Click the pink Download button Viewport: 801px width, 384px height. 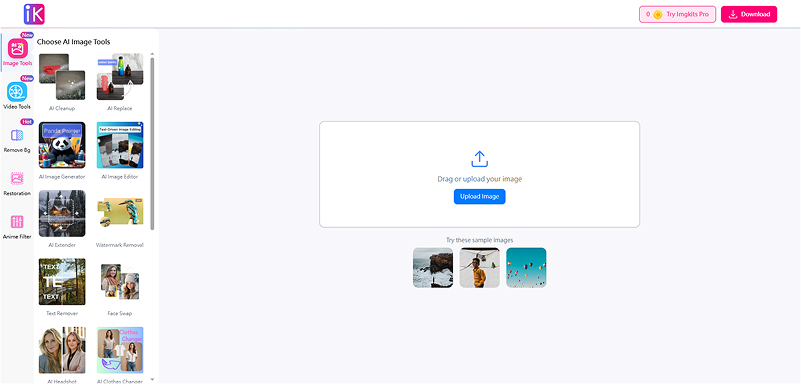click(x=749, y=14)
